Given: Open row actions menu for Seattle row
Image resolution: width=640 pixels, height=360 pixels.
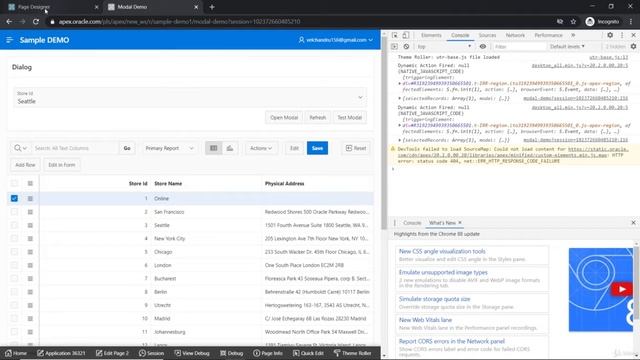Looking at the screenshot, I should 30,225.
